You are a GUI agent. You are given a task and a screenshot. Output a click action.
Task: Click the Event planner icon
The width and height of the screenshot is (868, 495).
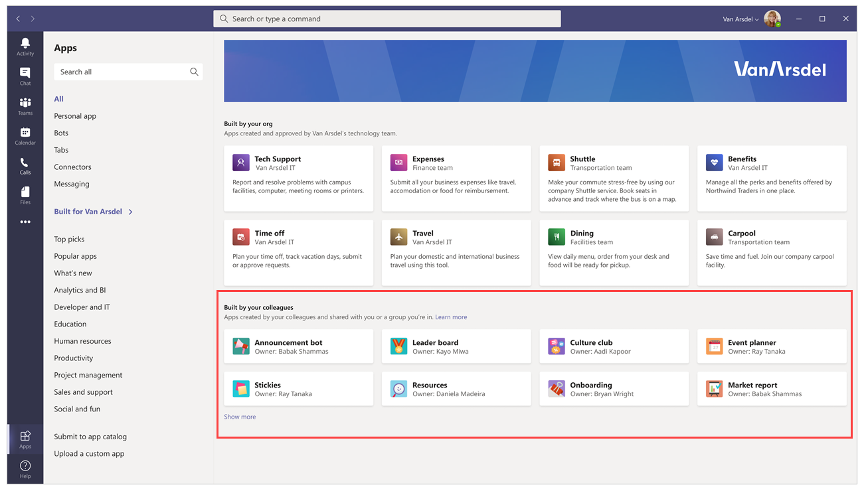pos(714,346)
